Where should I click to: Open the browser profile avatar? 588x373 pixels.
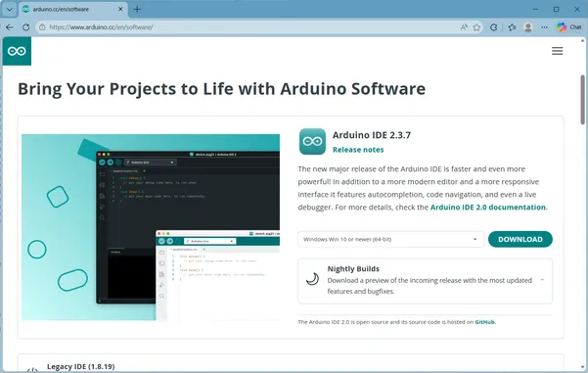click(528, 27)
